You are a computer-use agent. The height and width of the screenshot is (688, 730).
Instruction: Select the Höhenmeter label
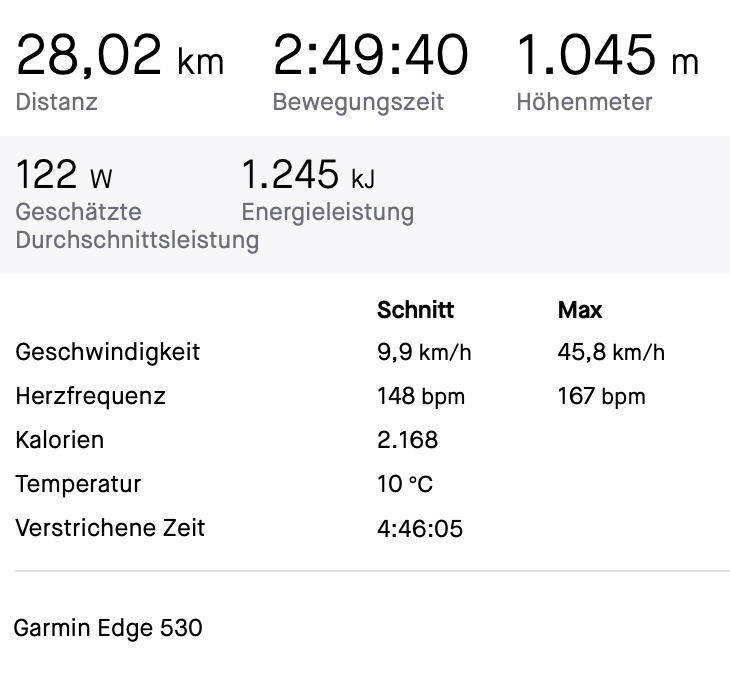click(x=584, y=102)
